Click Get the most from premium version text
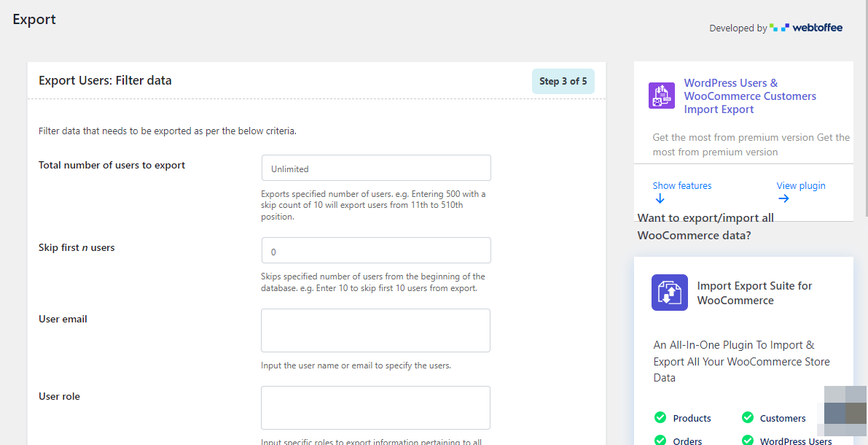The width and height of the screenshot is (868, 445). (751, 144)
